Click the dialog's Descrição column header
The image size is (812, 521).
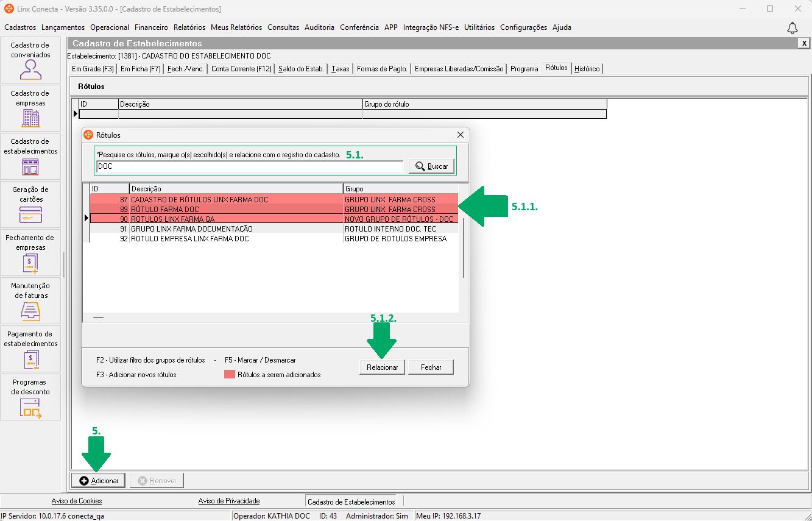(236, 189)
